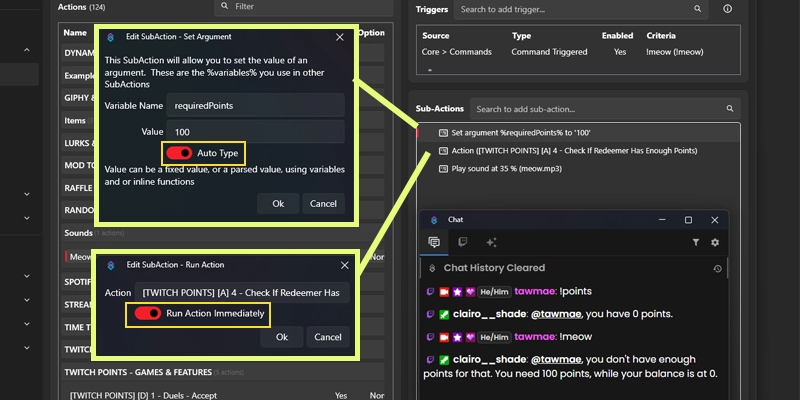Click app logo in Set Argument dialog title
Image resolution: width=800 pixels, height=400 pixels.
(x=111, y=37)
